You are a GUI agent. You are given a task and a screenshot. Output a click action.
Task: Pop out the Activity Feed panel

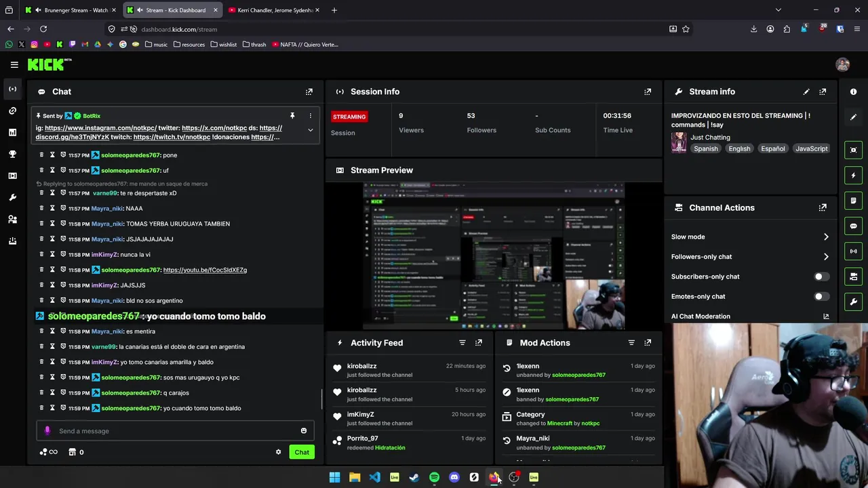point(479,343)
